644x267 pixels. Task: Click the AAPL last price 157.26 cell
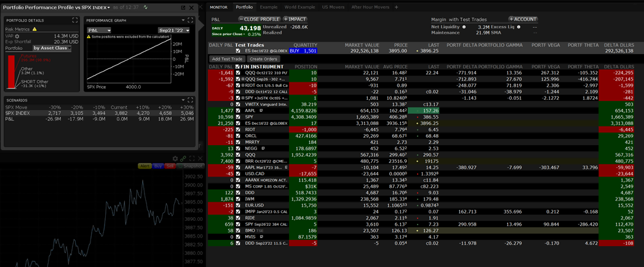click(424, 111)
